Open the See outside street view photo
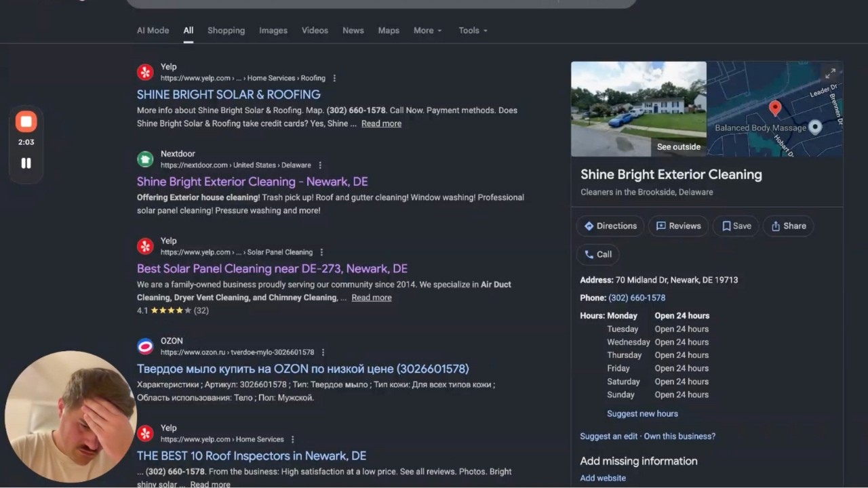 pos(639,109)
